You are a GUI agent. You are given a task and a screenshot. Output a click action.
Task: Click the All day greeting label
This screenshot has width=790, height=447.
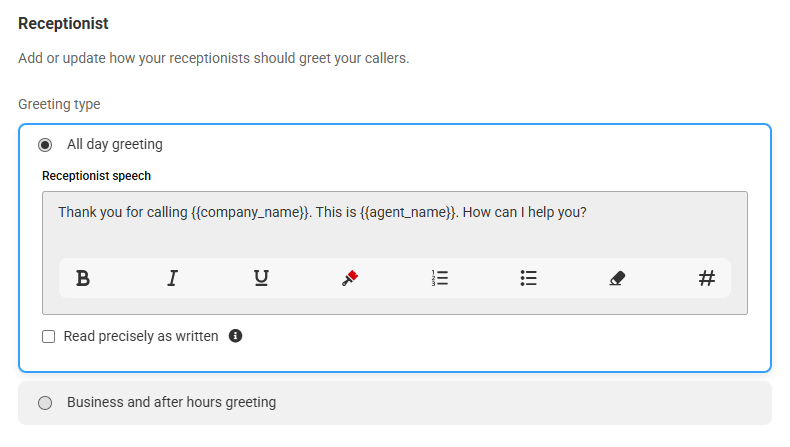[115, 144]
